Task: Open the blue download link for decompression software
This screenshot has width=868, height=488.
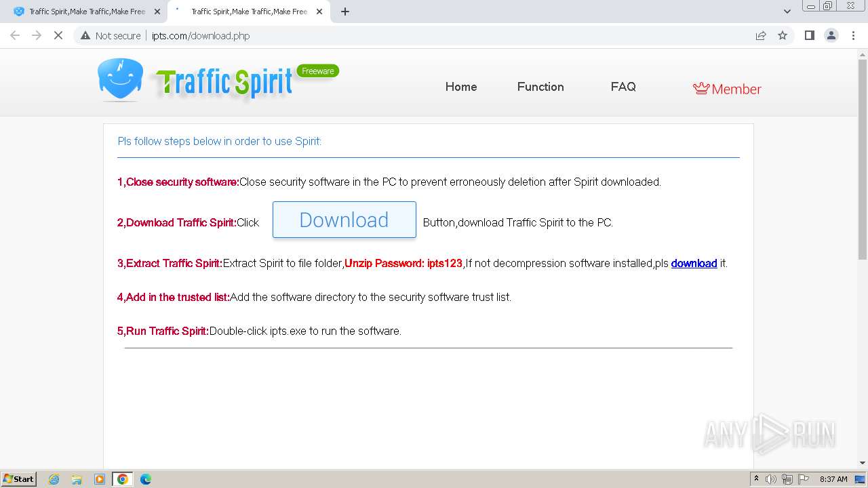Action: coord(694,263)
